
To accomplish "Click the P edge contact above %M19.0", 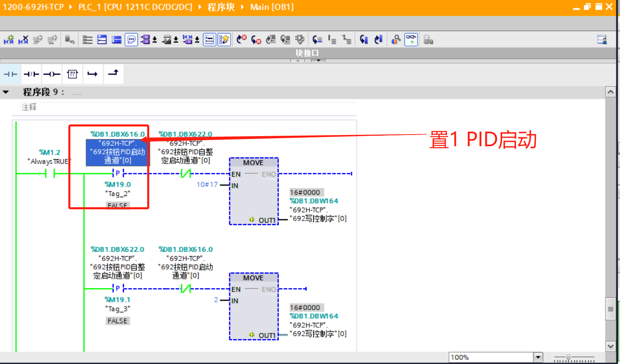I will pos(118,173).
